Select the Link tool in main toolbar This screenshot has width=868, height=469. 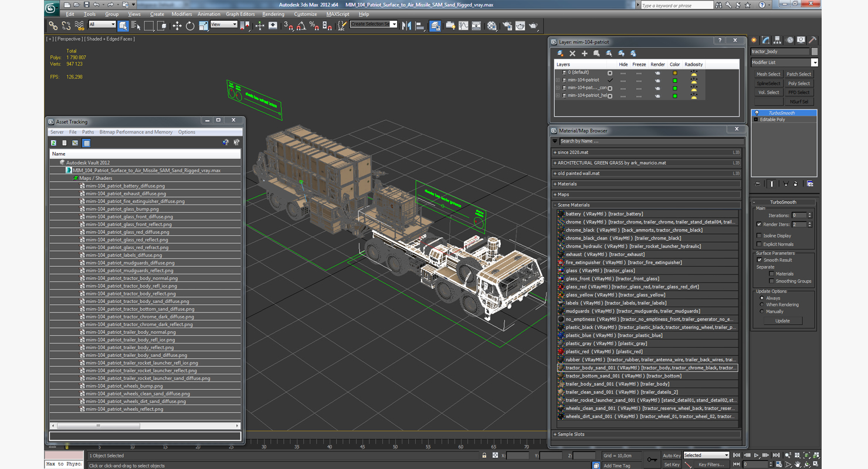53,26
